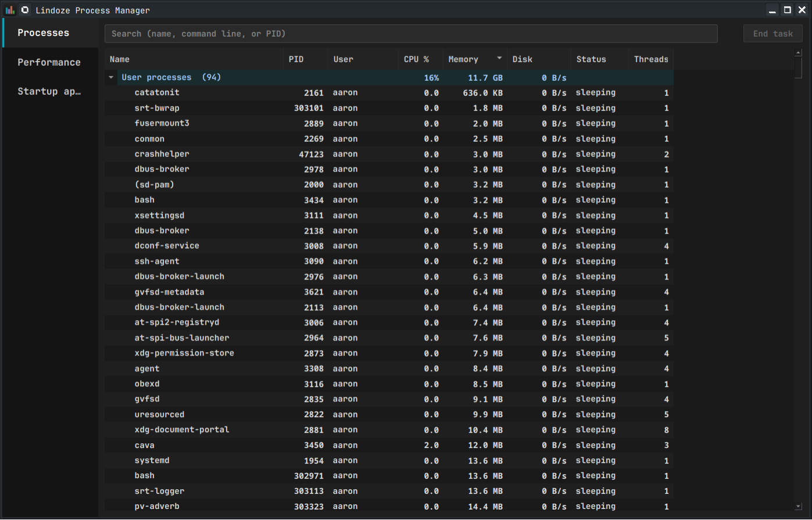Select the dconf-service process

(389, 246)
